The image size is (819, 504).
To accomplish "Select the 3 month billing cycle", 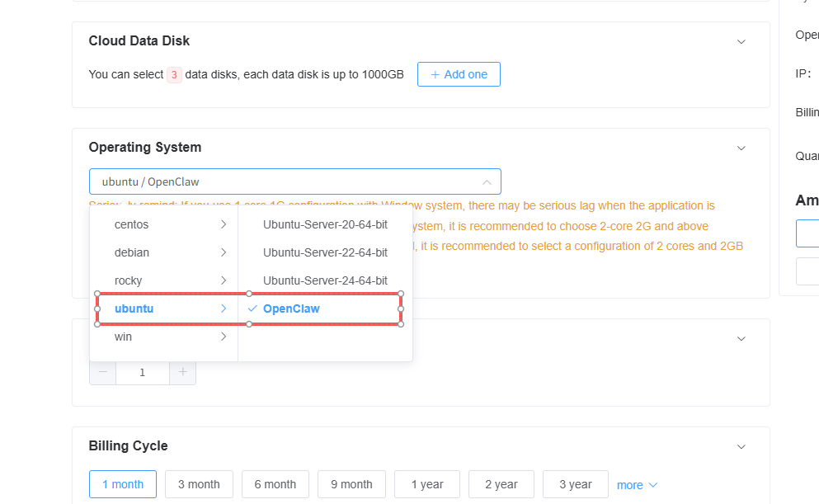I will (x=199, y=484).
